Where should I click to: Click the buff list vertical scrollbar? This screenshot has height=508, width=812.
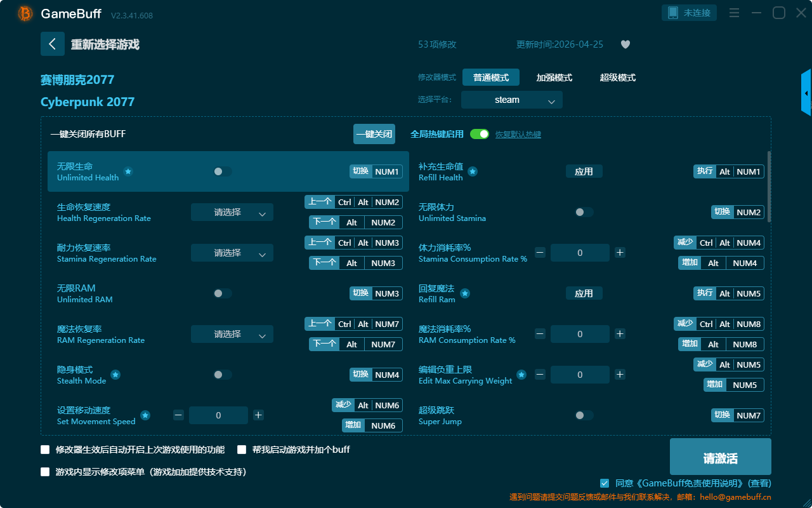pyautogui.click(x=769, y=187)
